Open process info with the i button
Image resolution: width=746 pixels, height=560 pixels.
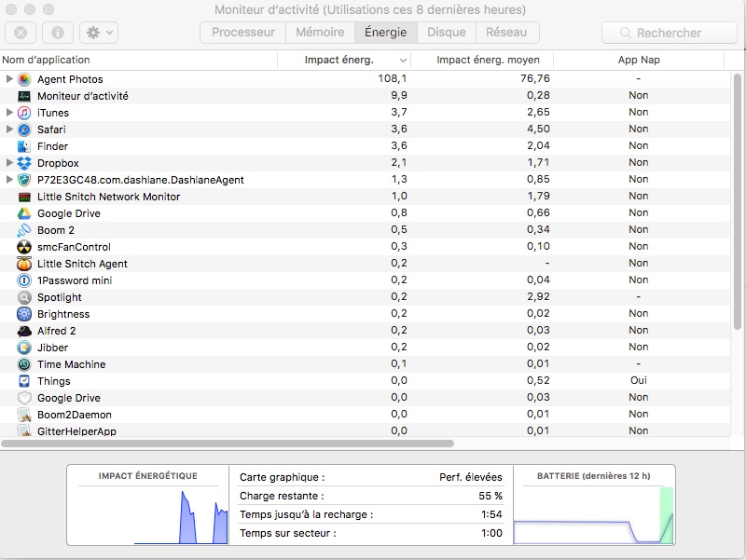(x=58, y=33)
